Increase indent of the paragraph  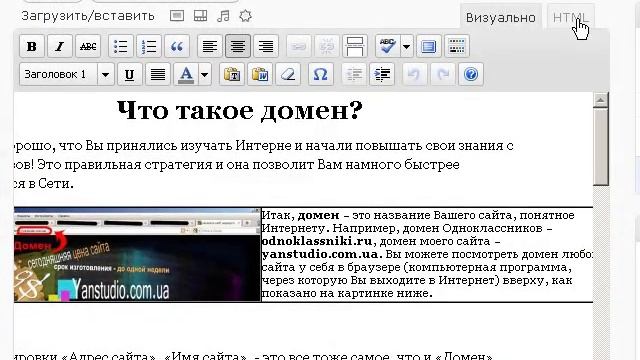tap(382, 74)
